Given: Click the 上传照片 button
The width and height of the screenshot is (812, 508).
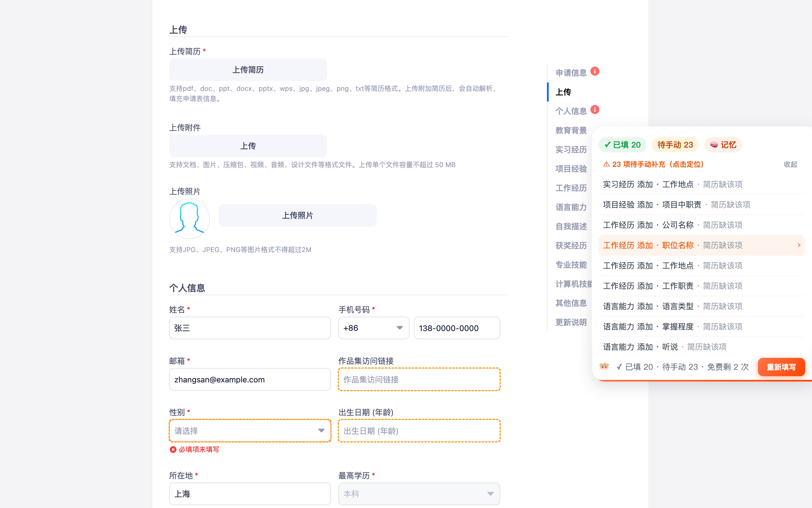Looking at the screenshot, I should 298,215.
